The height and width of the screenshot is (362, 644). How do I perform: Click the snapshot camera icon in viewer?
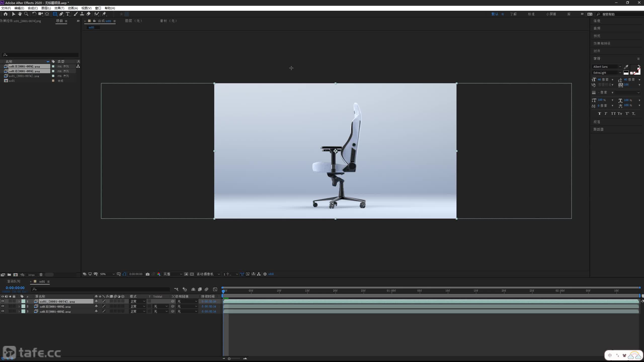(148, 274)
